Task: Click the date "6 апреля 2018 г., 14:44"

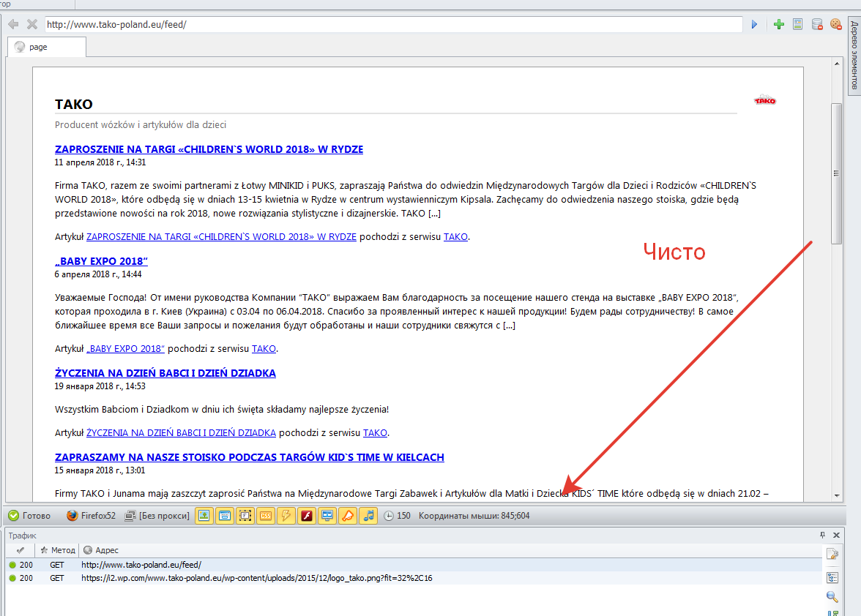Action: [x=98, y=274]
